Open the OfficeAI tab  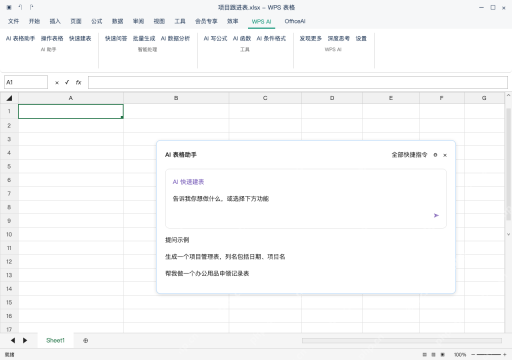tap(295, 21)
